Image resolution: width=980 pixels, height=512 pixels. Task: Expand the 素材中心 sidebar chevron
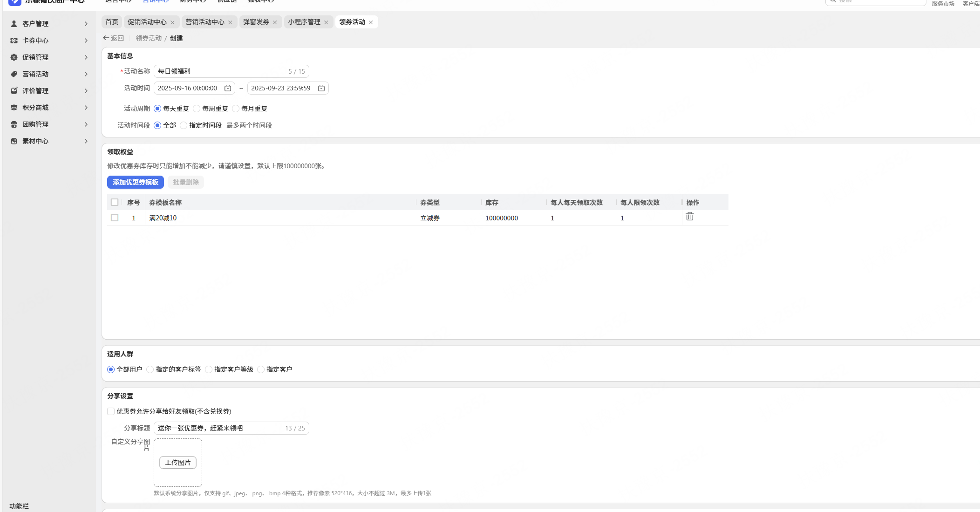86,141
